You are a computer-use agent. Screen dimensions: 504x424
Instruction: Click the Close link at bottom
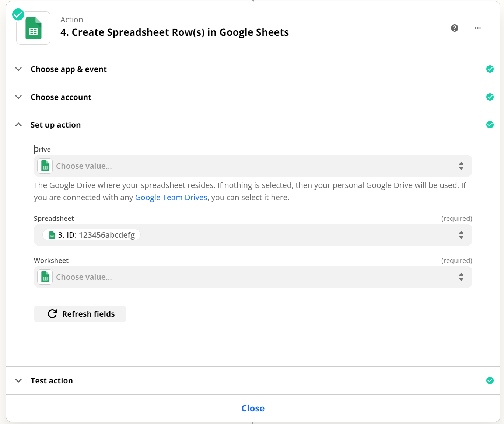(253, 408)
